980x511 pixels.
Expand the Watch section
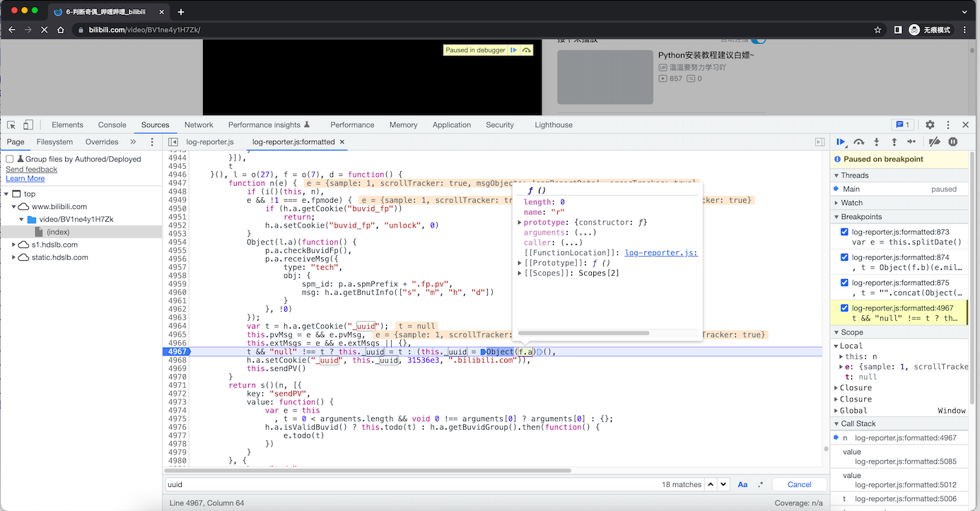point(851,203)
